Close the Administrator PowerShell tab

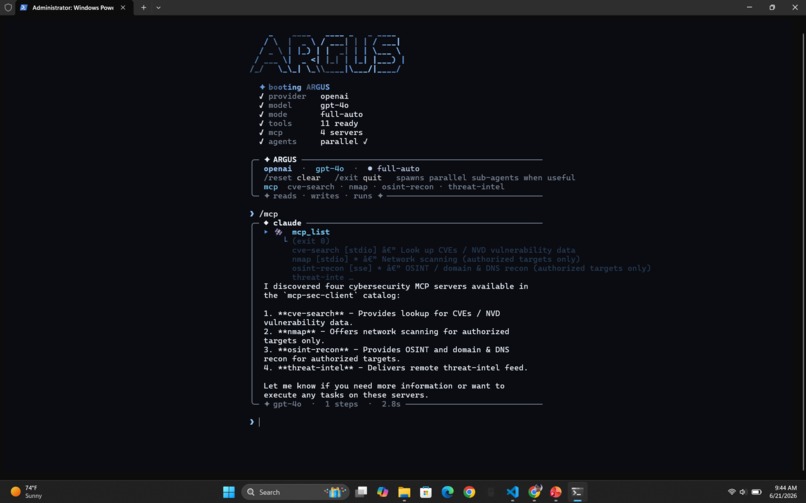123,8
